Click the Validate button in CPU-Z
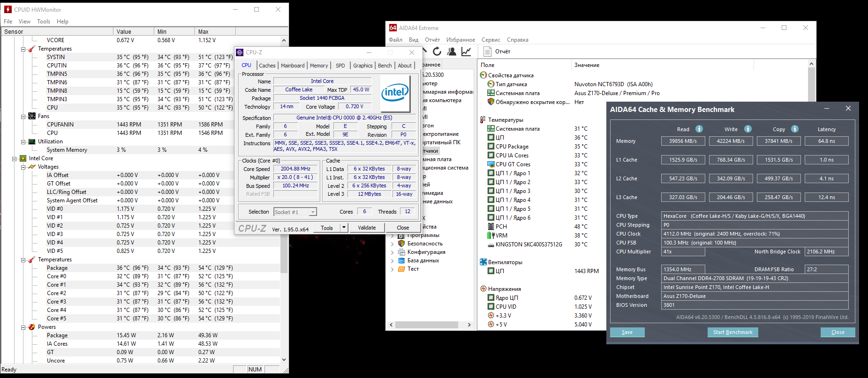 click(x=367, y=228)
